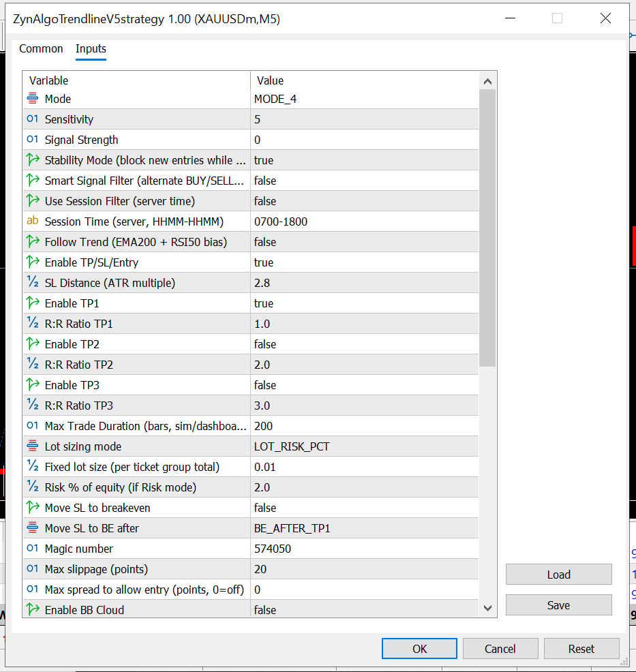The image size is (636, 672).
Task: Click the integer icon beside Sensitivity
Action: coord(33,119)
